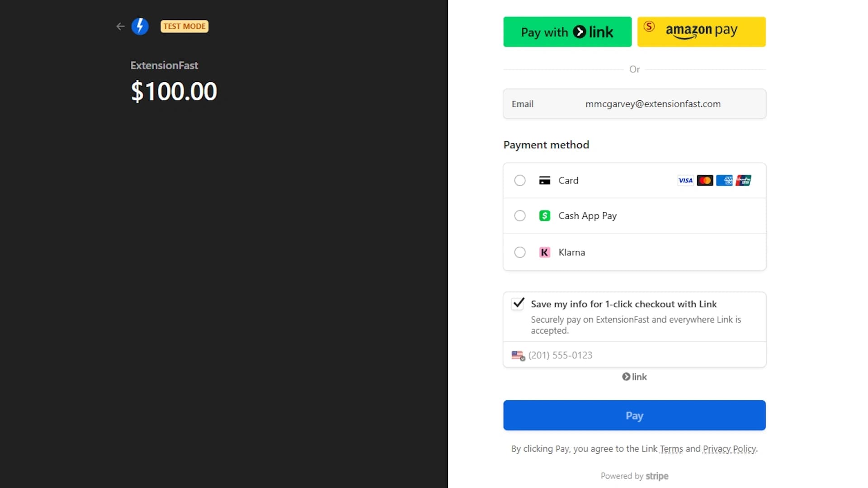Open the Privacy Policy link
Image resolution: width=868 pixels, height=488 pixels.
coord(728,449)
